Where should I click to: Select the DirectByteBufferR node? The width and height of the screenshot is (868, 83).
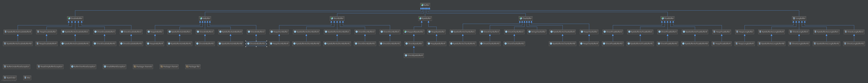[414, 55]
